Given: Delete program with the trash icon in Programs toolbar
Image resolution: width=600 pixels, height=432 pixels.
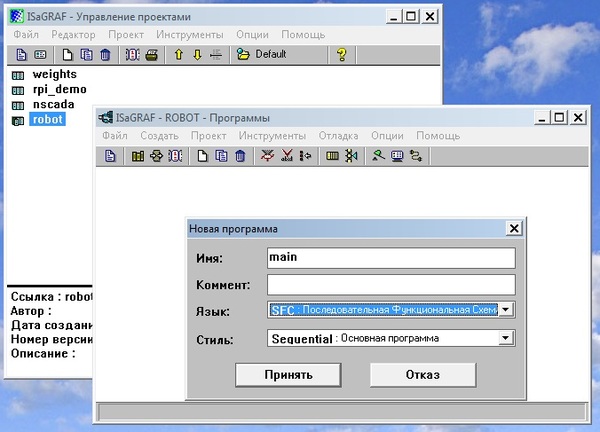Looking at the screenshot, I should pyautogui.click(x=240, y=156).
